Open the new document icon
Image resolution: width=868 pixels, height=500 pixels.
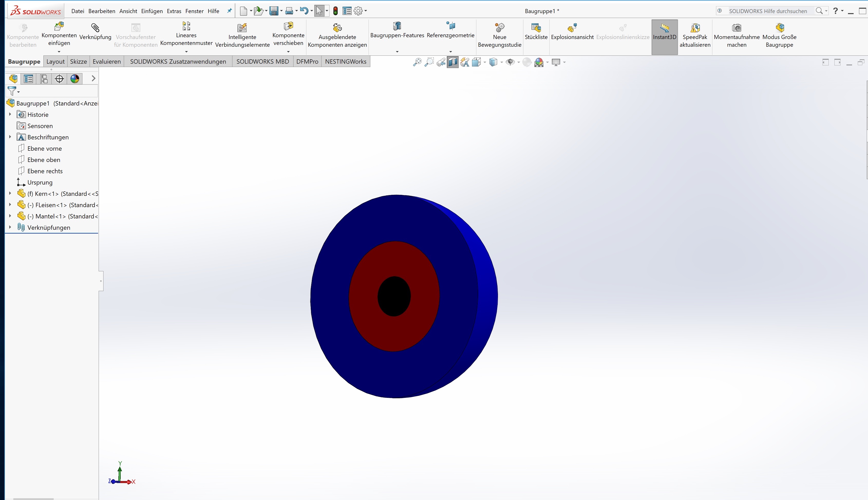243,11
